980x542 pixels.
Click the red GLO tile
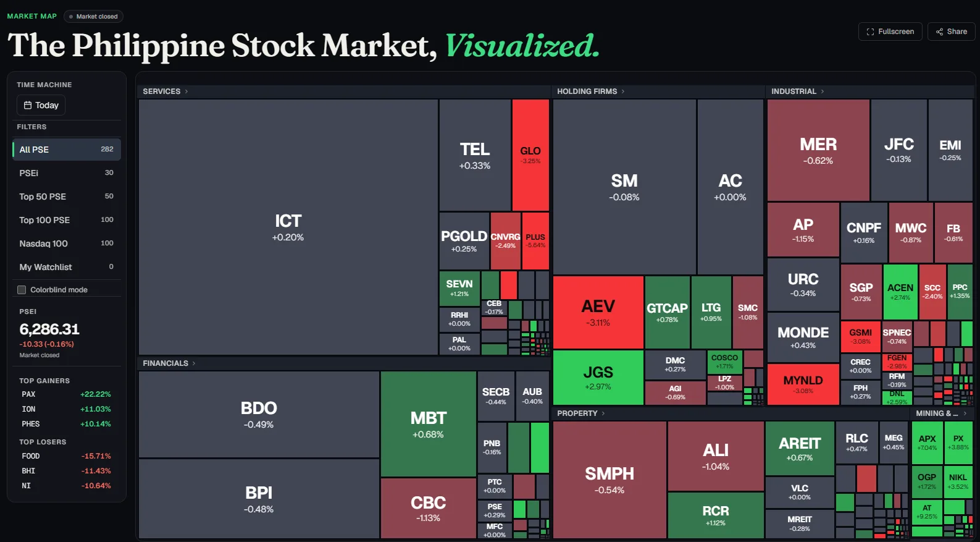530,155
